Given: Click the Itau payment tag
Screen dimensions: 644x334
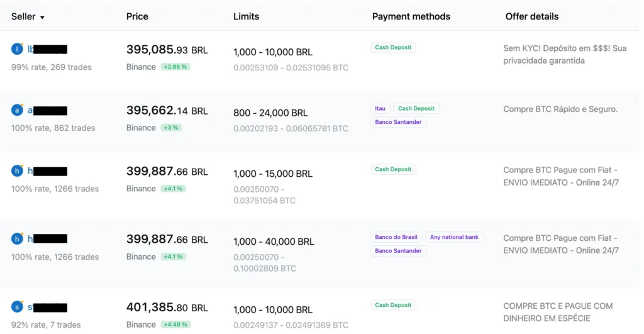Looking at the screenshot, I should click(x=380, y=108).
